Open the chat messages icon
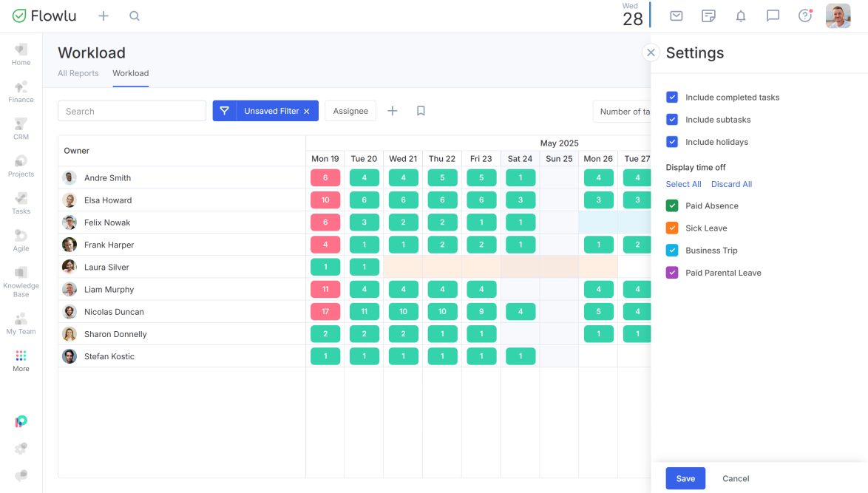The width and height of the screenshot is (868, 493). click(x=773, y=16)
